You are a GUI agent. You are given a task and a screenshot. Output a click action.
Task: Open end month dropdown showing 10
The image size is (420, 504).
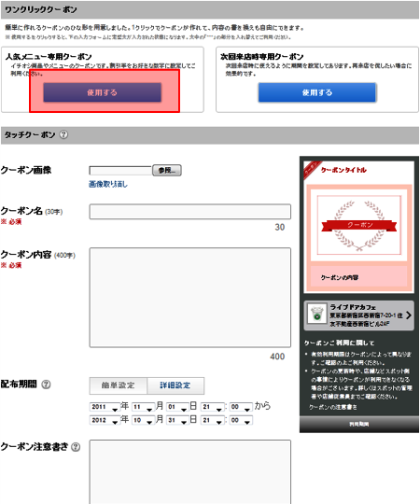[x=143, y=420]
